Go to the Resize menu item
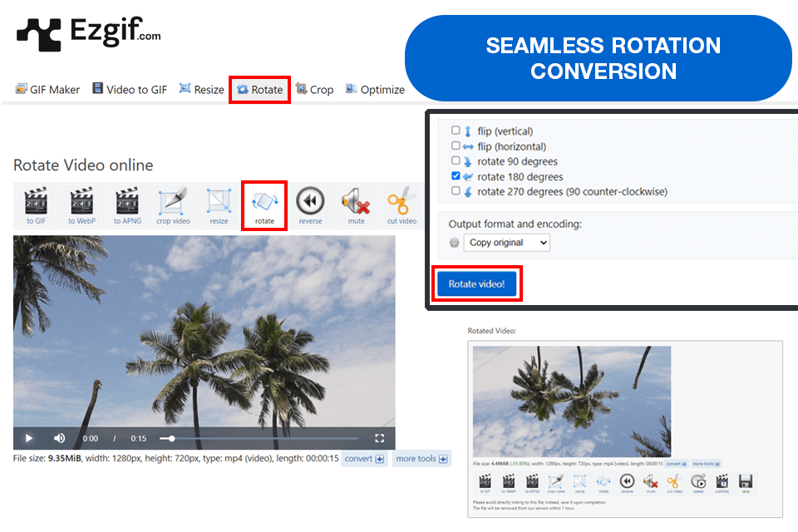Image resolution: width=798 pixels, height=532 pixels. point(201,90)
